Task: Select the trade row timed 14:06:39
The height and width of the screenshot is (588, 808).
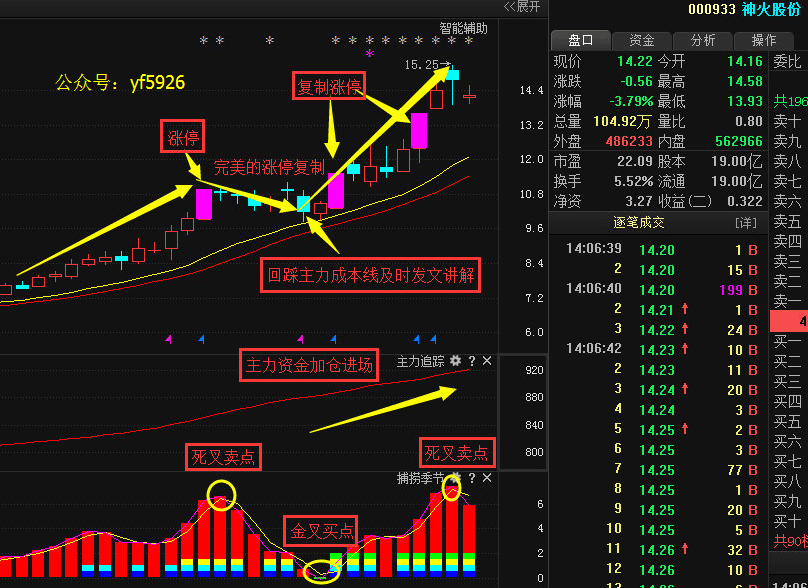Action: pyautogui.click(x=661, y=250)
